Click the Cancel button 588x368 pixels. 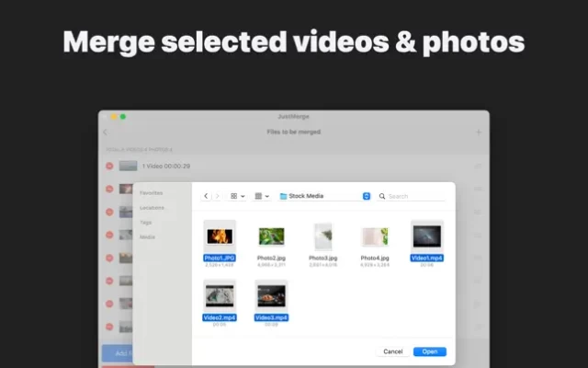tap(392, 351)
